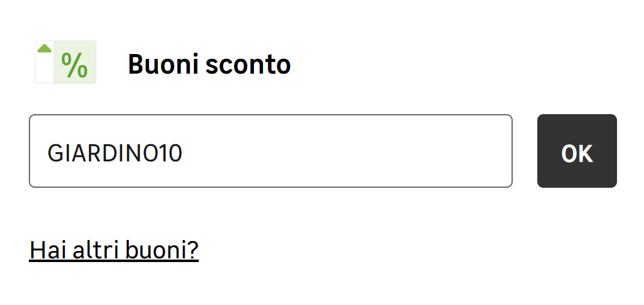
Task: Click the % symbol in the coupon icon
Action: coord(75,64)
